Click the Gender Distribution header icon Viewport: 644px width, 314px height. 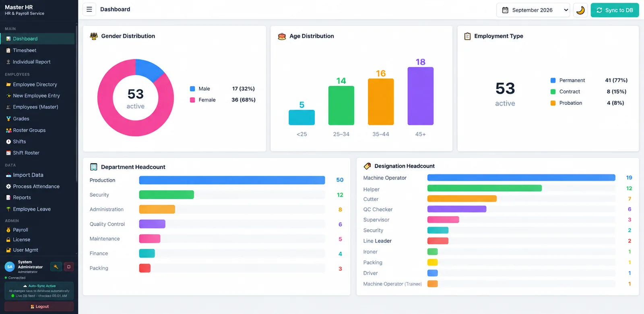94,36
